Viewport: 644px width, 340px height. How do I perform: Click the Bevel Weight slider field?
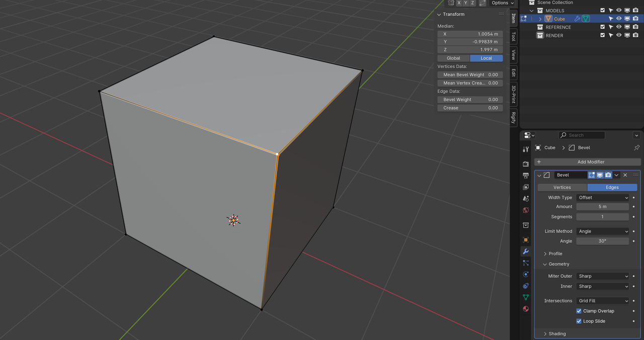(x=470, y=100)
